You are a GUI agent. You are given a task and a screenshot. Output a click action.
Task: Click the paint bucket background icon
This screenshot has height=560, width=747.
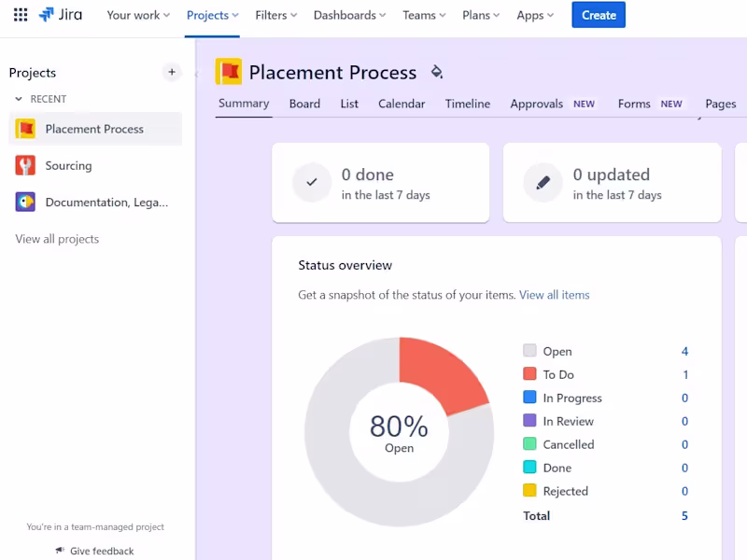coord(436,72)
